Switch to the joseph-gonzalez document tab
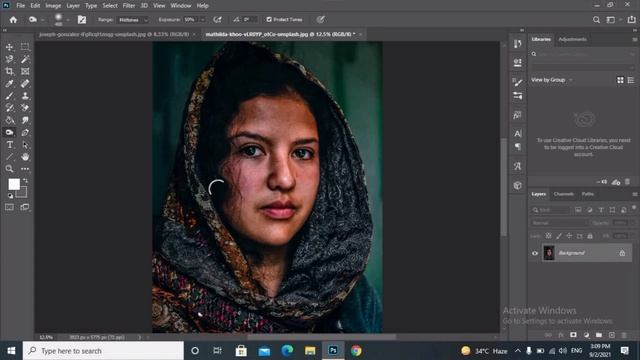 click(114, 34)
